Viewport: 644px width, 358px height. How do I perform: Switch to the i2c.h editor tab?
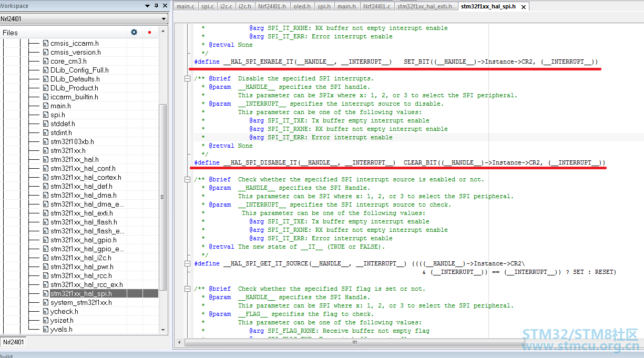244,6
